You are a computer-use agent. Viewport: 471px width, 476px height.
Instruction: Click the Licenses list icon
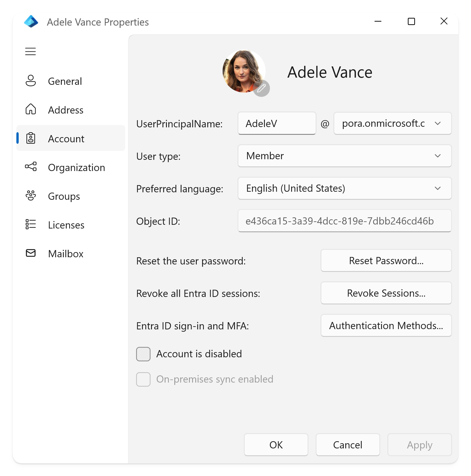click(30, 224)
